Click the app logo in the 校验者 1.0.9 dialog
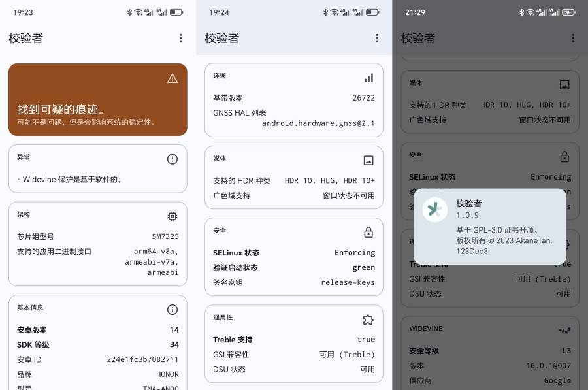The height and width of the screenshot is (390, 588). 434,209
